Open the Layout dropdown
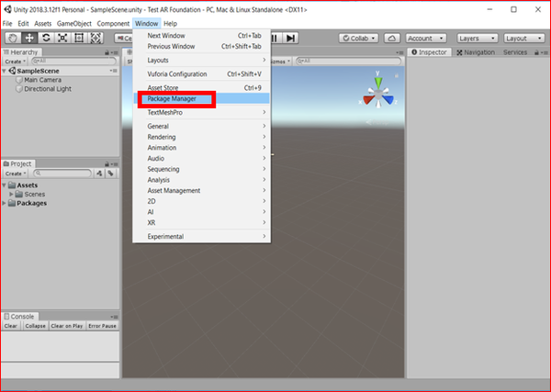The height and width of the screenshot is (392, 551). [x=524, y=38]
